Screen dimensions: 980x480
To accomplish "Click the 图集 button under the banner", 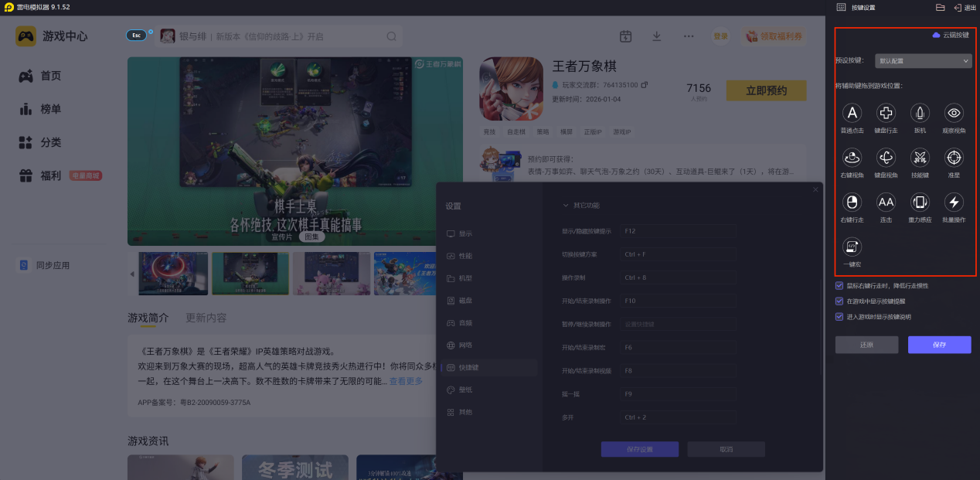I will pyautogui.click(x=312, y=237).
